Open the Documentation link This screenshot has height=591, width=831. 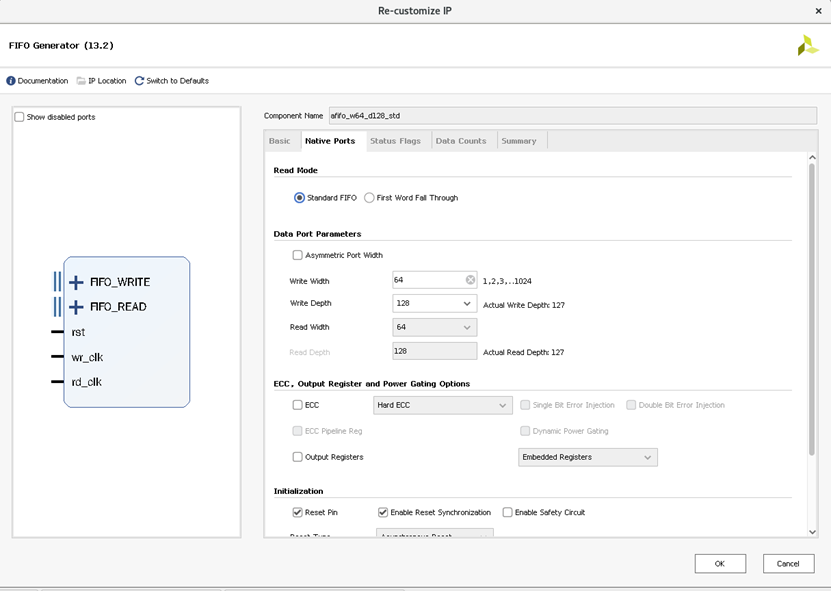coord(43,81)
